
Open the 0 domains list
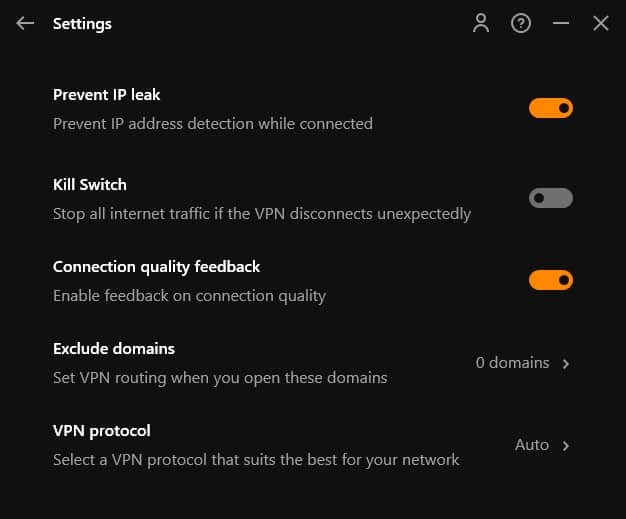click(512, 363)
